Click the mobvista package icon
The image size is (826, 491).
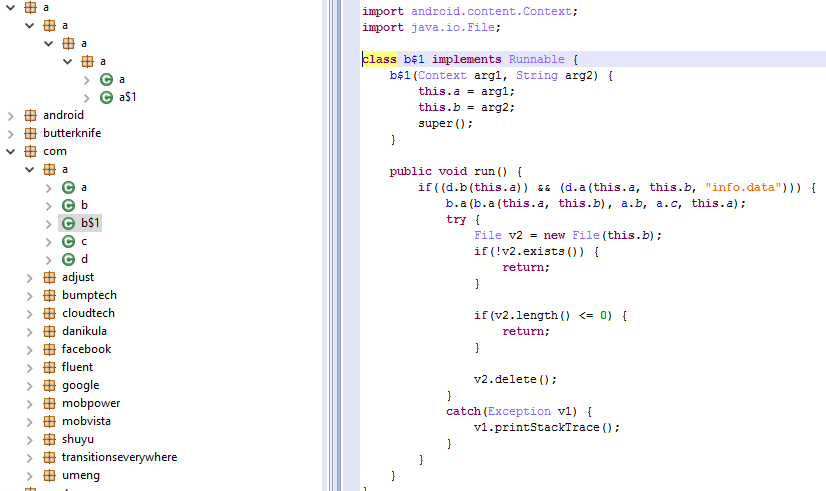(50, 421)
